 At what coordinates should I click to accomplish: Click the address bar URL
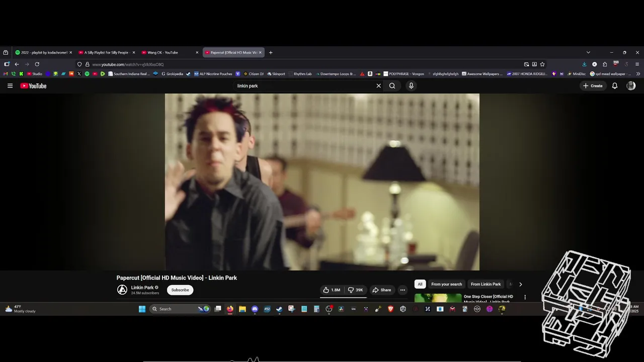click(x=128, y=64)
